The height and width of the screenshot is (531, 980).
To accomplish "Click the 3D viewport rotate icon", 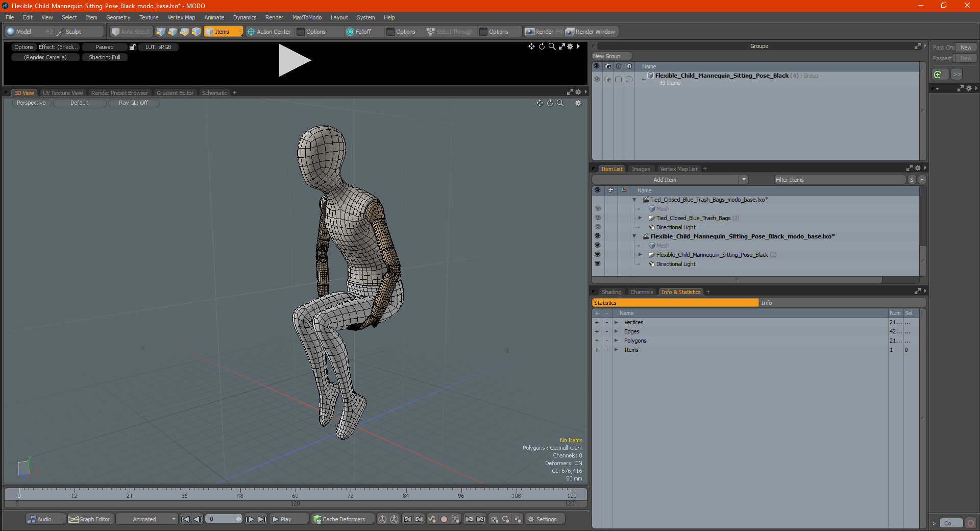I will click(x=550, y=103).
